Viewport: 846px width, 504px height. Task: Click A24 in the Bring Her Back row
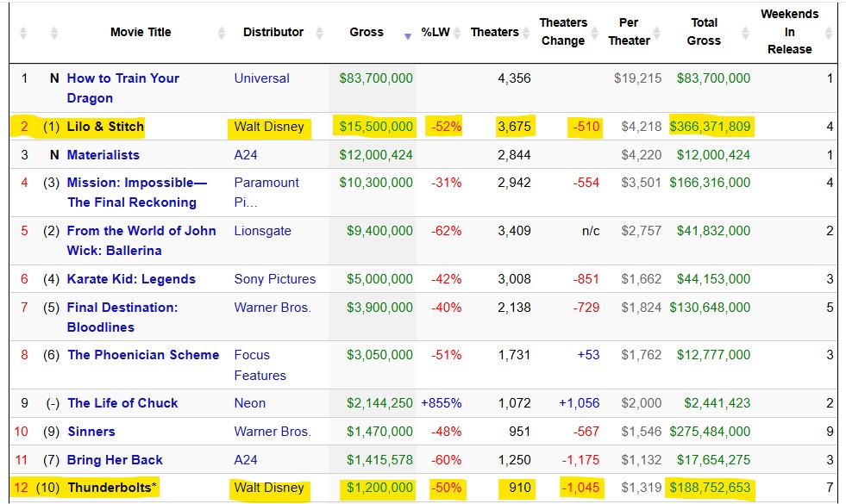pos(246,460)
